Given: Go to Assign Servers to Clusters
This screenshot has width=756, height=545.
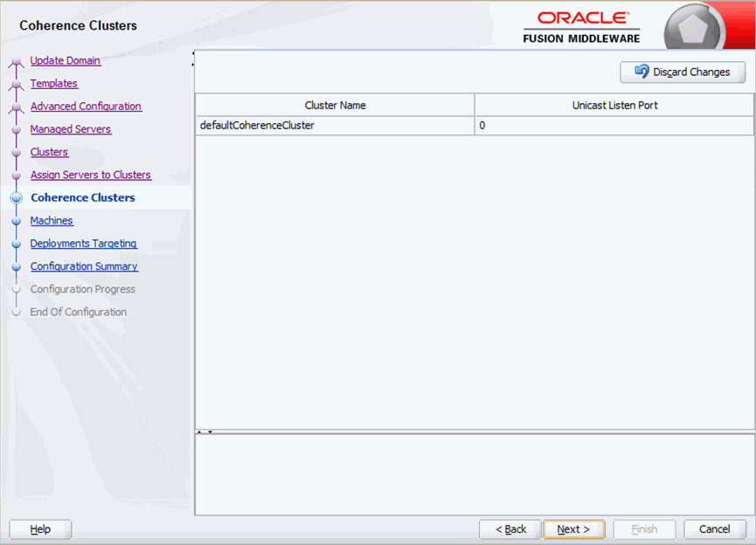Looking at the screenshot, I should (x=90, y=175).
